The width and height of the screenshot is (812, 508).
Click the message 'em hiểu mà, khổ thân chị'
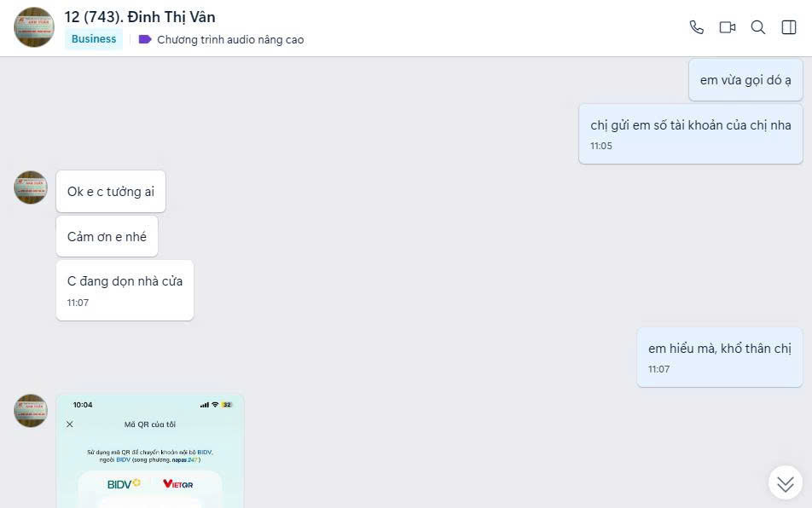[x=719, y=357]
